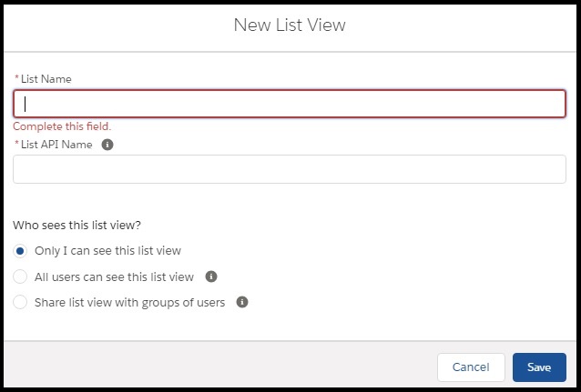This screenshot has width=581, height=392.
Task: Click the 'Who sees this list view?' heading
Action: [76, 225]
